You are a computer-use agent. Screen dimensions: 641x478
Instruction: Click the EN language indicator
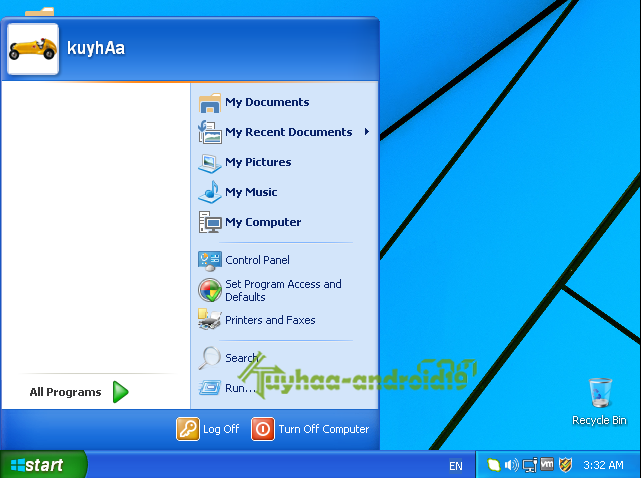456,466
